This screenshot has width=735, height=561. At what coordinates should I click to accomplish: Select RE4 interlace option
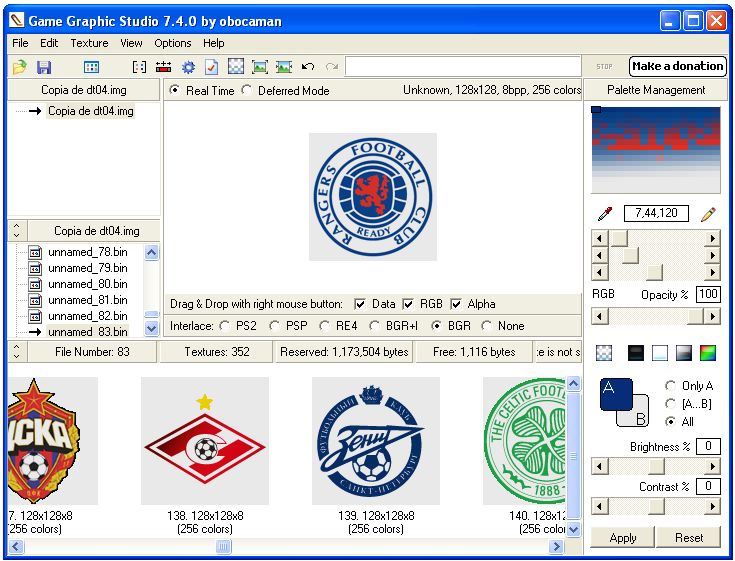point(324,326)
